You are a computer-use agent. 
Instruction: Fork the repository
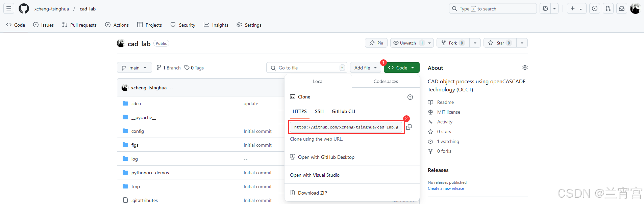[453, 43]
